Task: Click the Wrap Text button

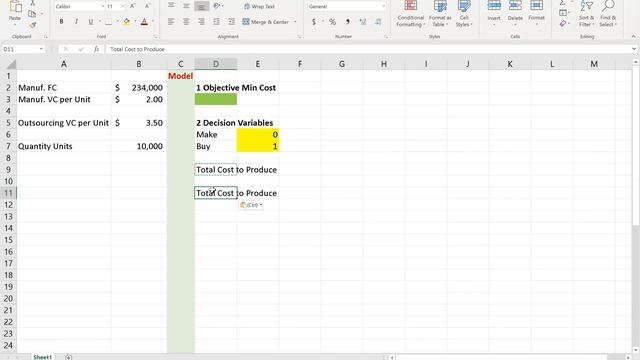Action: click(259, 7)
